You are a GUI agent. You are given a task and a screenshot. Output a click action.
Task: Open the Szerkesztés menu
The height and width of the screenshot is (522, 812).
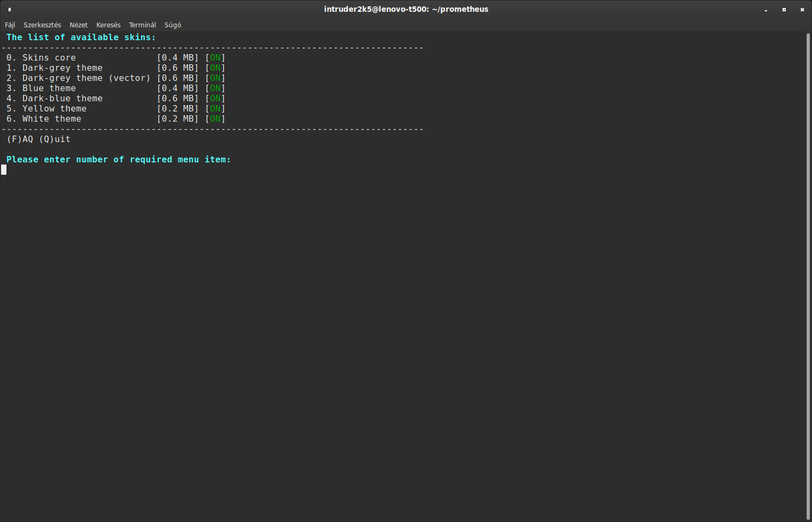point(42,25)
